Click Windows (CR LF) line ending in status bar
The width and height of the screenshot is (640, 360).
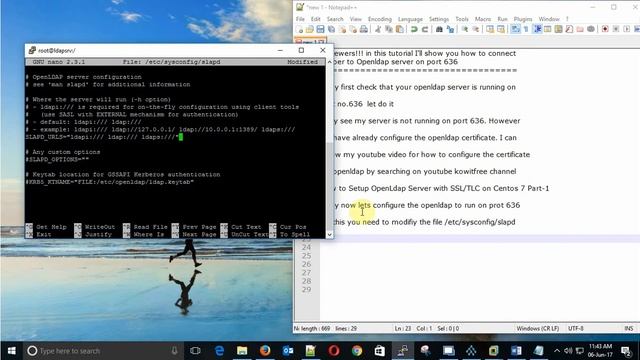pos(538,329)
